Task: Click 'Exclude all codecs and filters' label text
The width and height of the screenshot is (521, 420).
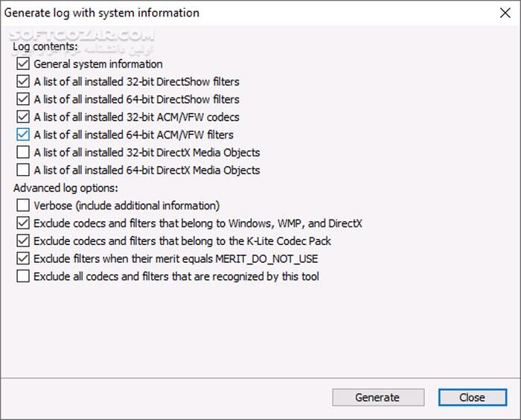Action: [x=176, y=276]
